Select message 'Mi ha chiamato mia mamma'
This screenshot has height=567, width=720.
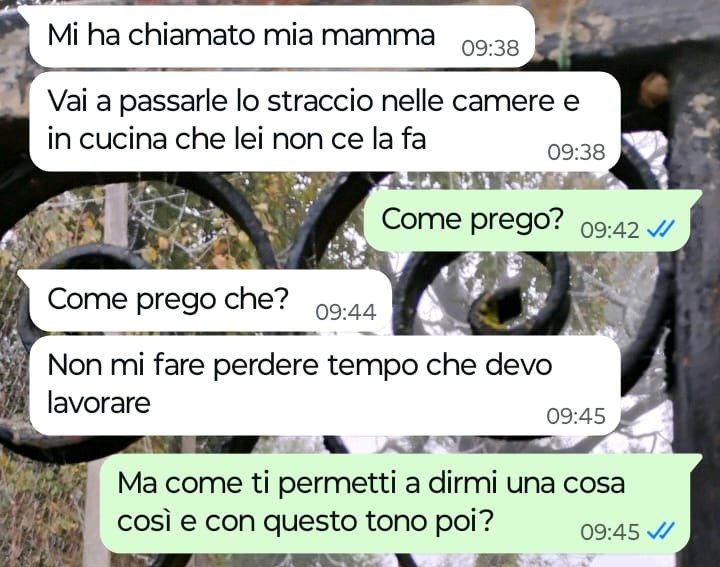click(x=281, y=37)
